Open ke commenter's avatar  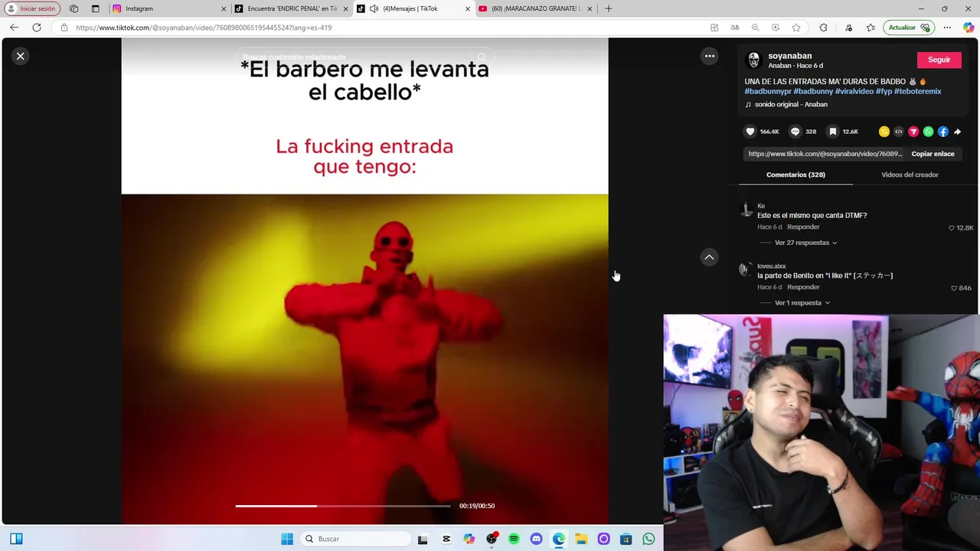coord(746,210)
